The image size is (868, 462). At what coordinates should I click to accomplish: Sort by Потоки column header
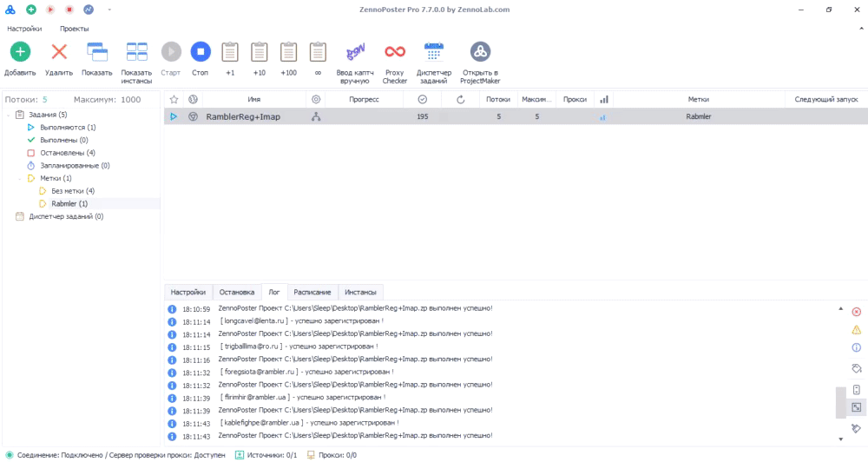tap(498, 99)
